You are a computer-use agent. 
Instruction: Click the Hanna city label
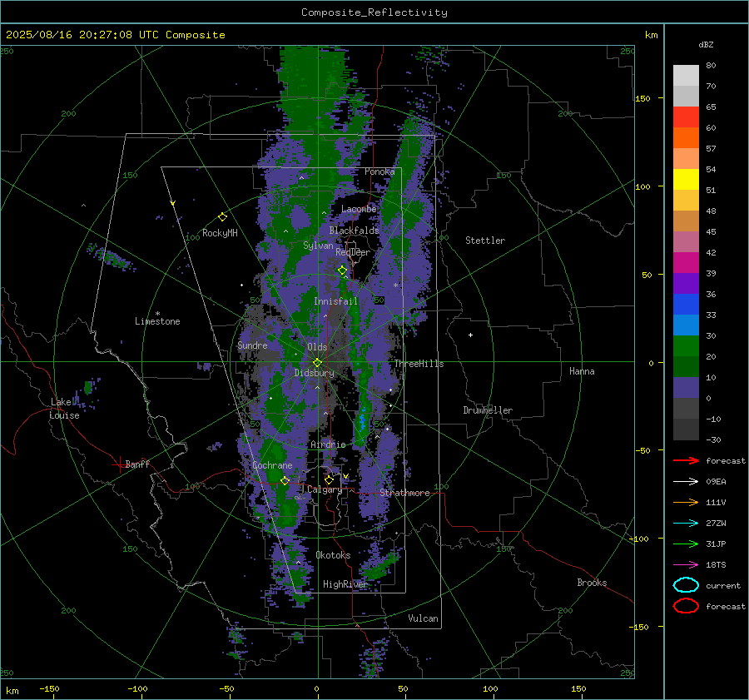click(582, 371)
